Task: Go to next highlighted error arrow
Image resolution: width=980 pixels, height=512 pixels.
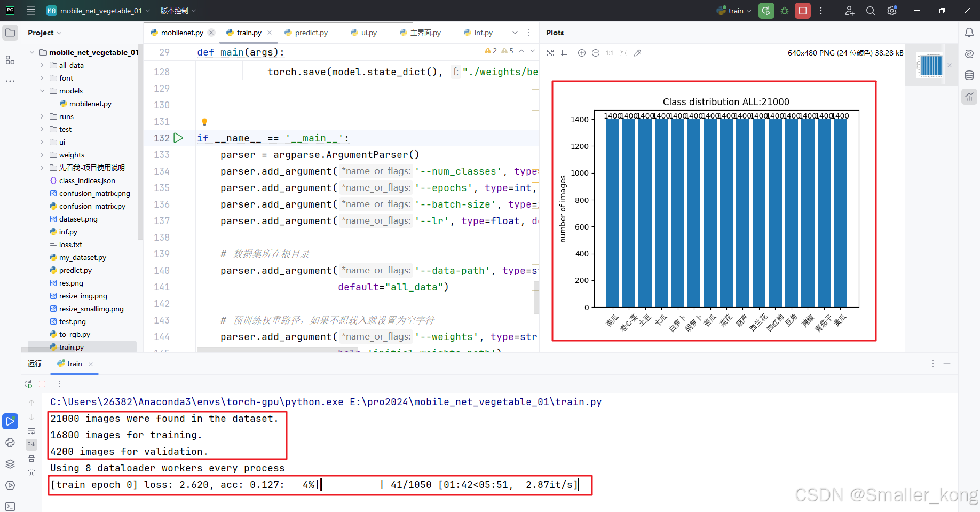Action: coord(533,51)
